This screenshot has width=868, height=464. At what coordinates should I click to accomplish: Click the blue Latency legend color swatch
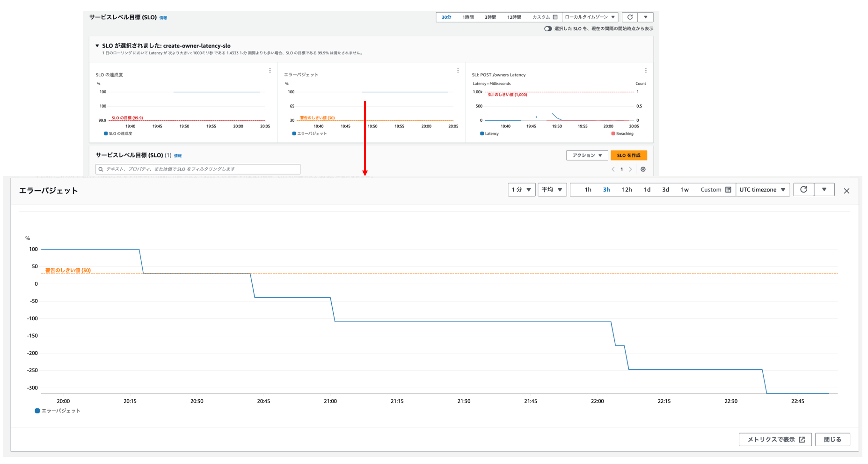coord(482,134)
